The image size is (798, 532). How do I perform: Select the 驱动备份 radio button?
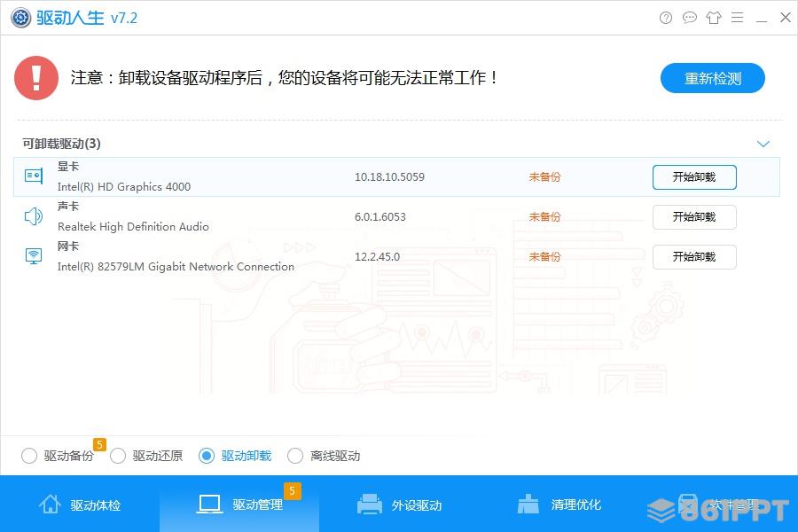point(29,456)
